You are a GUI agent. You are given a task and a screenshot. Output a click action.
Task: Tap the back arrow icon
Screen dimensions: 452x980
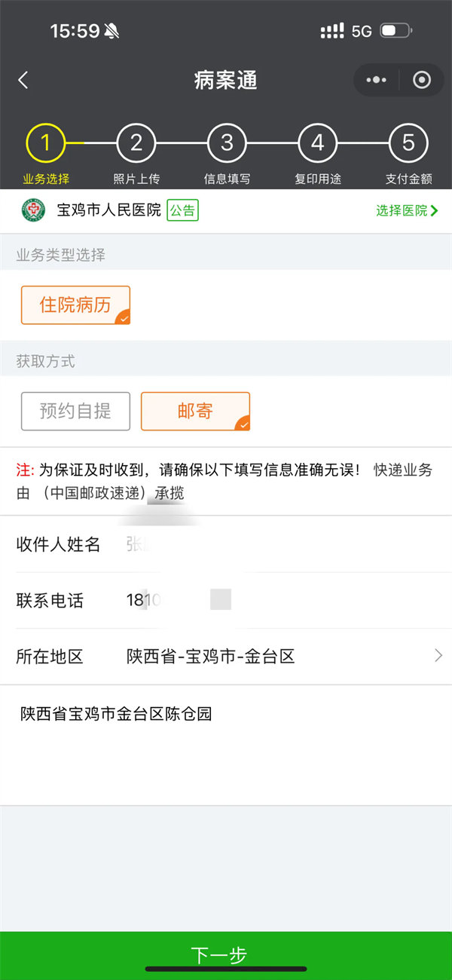[x=23, y=81]
